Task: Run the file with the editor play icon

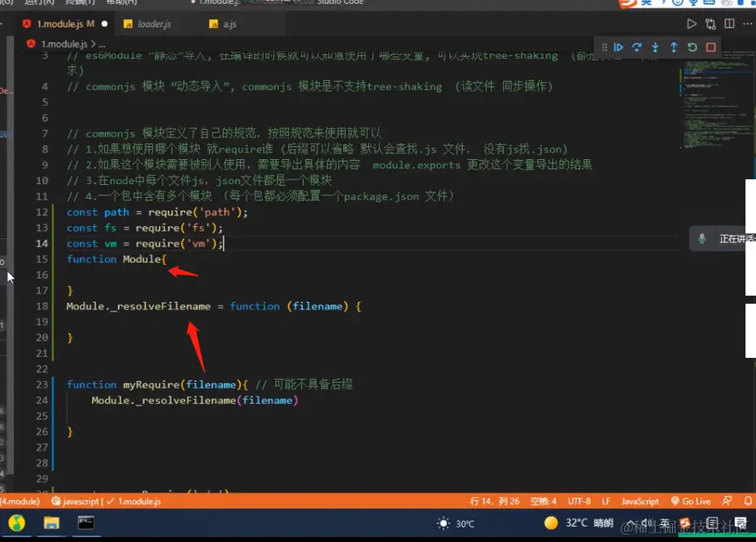Action: 691,23
